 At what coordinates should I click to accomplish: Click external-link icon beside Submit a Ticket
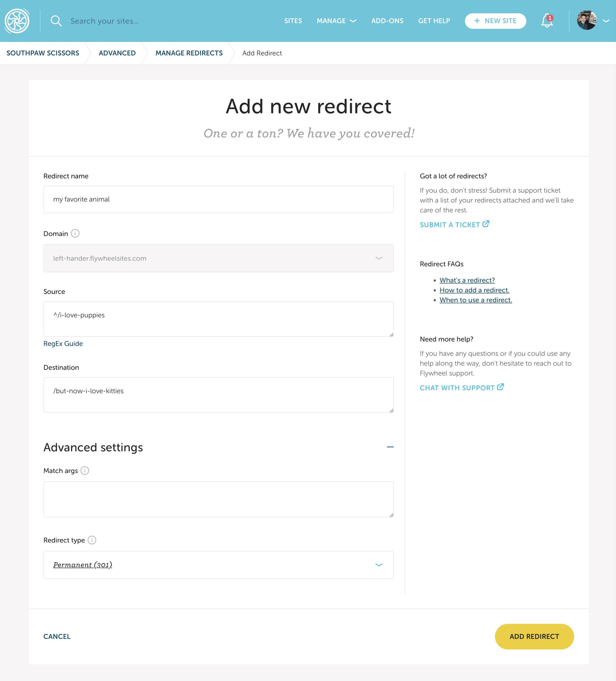tap(486, 224)
